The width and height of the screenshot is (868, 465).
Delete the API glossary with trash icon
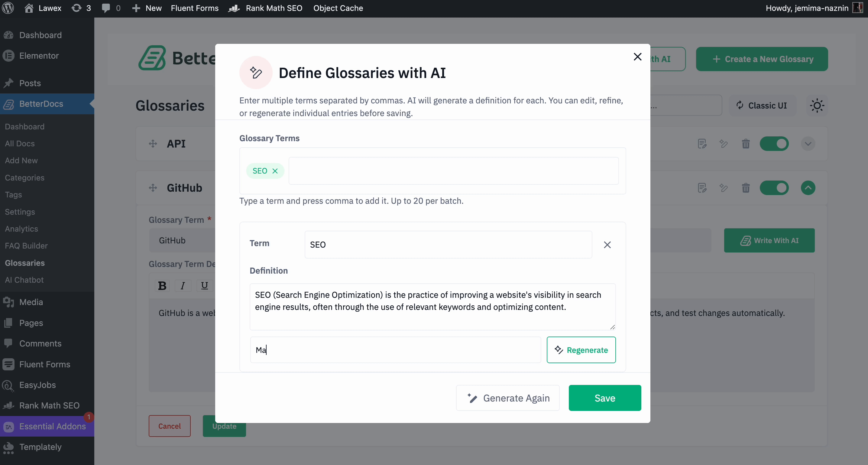coord(746,144)
